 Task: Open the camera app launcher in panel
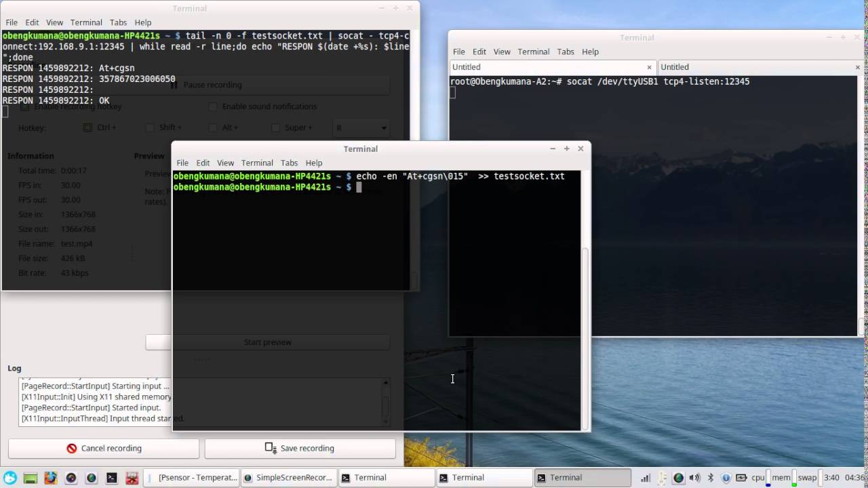[x=71, y=478]
